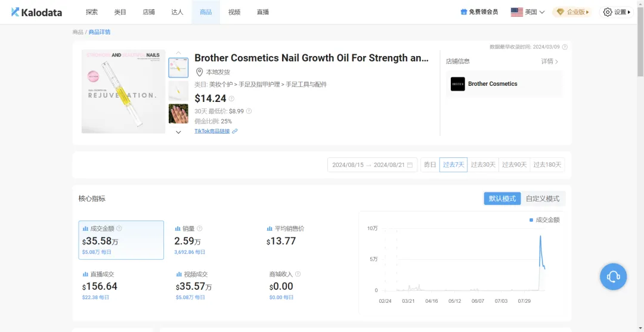
Task: Open the 达人 navigation tab
Action: tap(177, 12)
